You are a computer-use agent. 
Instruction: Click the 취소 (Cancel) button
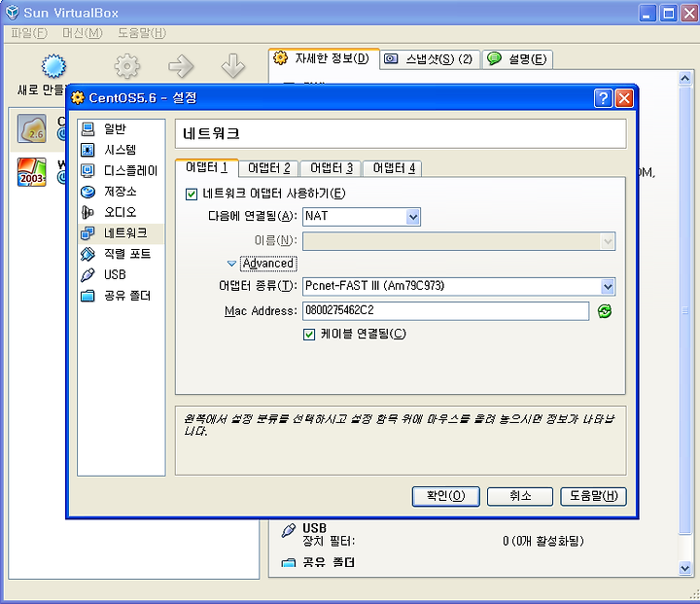pos(520,496)
